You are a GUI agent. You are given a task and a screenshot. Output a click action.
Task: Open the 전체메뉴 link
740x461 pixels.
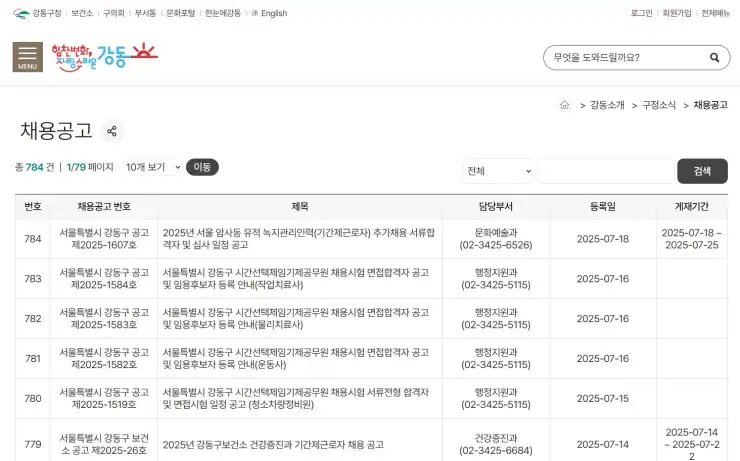[715, 13]
